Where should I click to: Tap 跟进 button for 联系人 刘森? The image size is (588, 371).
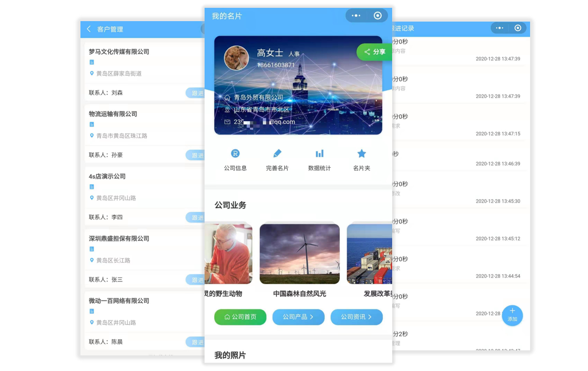tap(195, 93)
